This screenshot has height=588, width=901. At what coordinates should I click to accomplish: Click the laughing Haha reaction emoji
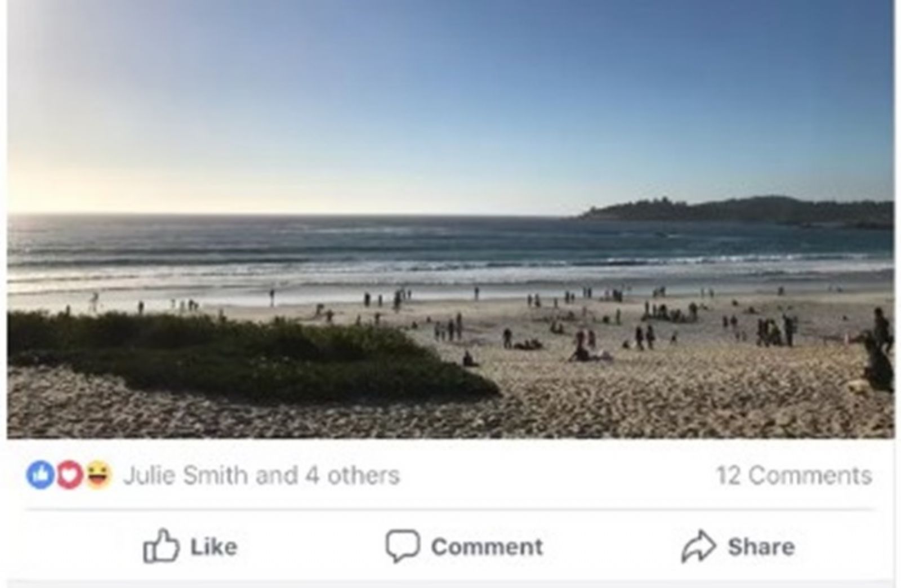99,475
